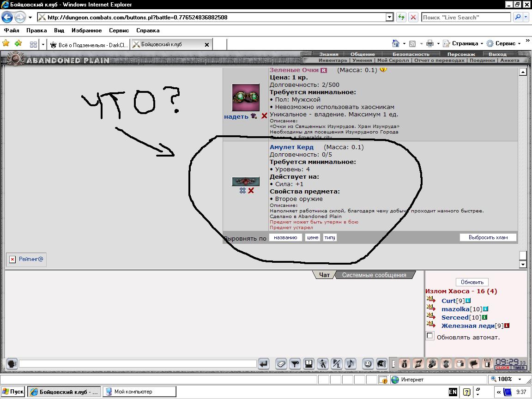This screenshot has width=532, height=399.
Task: Click Обновить button in players list
Action: tap(472, 282)
